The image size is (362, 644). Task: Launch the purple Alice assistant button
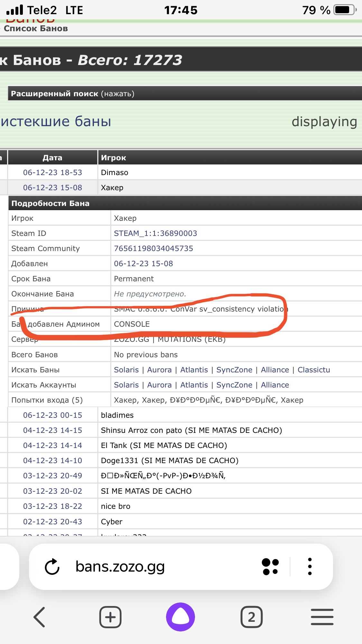click(181, 617)
